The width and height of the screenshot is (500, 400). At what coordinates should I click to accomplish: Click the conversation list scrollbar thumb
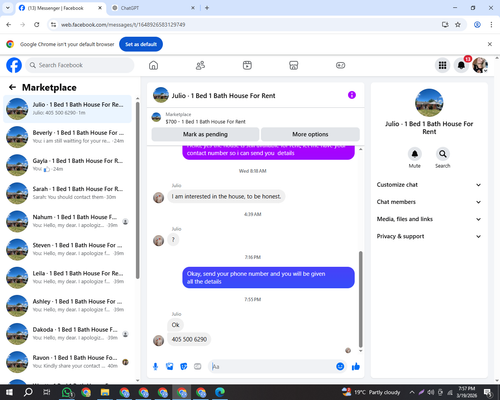[x=138, y=190]
